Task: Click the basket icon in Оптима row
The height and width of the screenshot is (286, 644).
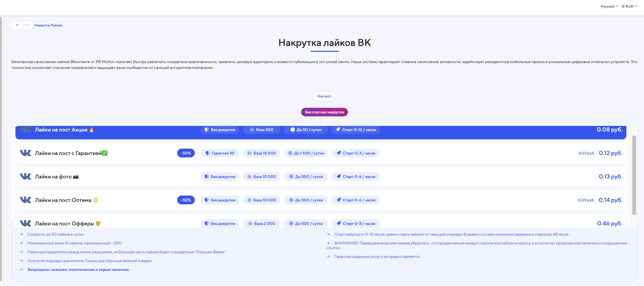Action: (x=249, y=200)
